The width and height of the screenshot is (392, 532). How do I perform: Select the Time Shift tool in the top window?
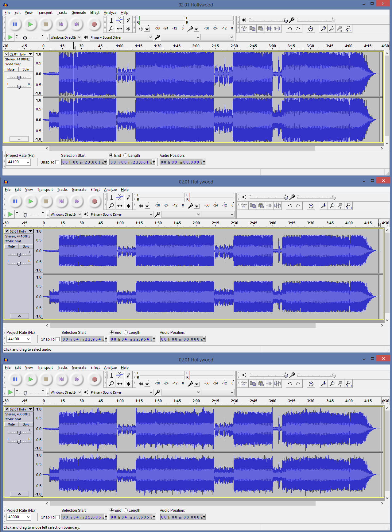pyautogui.click(x=119, y=29)
